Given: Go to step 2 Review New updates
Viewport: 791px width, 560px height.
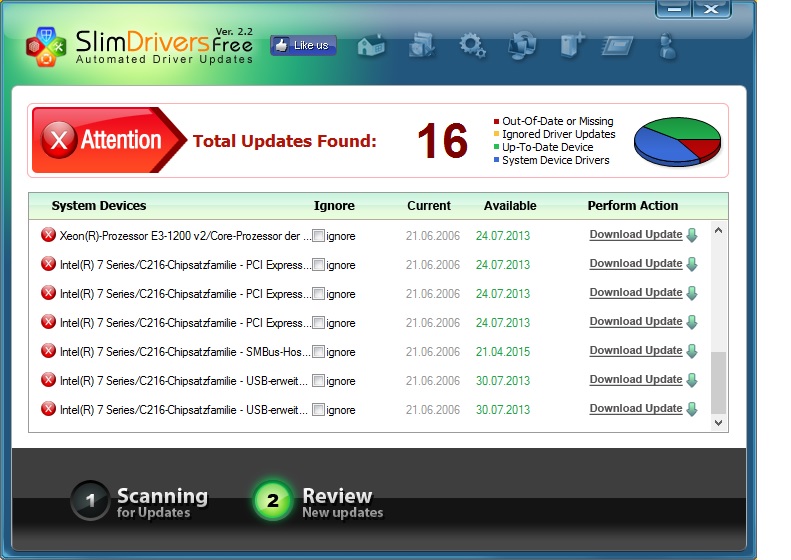Looking at the screenshot, I should 319,501.
